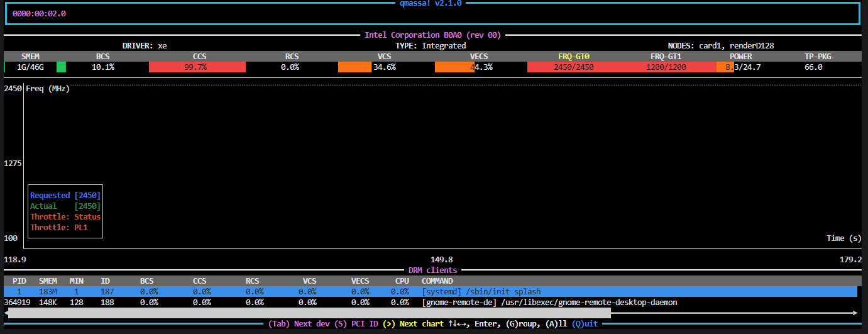Click the PID column header
Screen dimensions: 868x334
click(19, 281)
